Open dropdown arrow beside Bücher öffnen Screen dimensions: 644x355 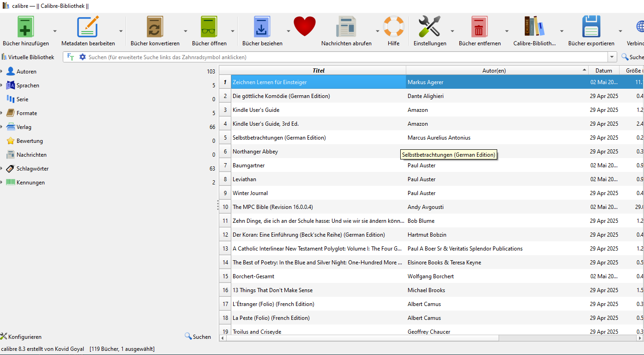(233, 31)
